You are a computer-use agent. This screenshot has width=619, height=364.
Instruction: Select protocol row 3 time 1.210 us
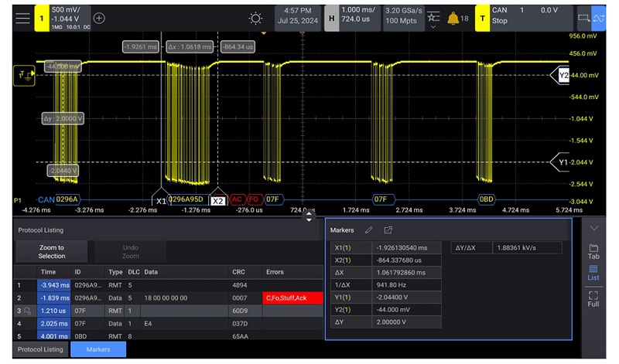click(x=54, y=311)
